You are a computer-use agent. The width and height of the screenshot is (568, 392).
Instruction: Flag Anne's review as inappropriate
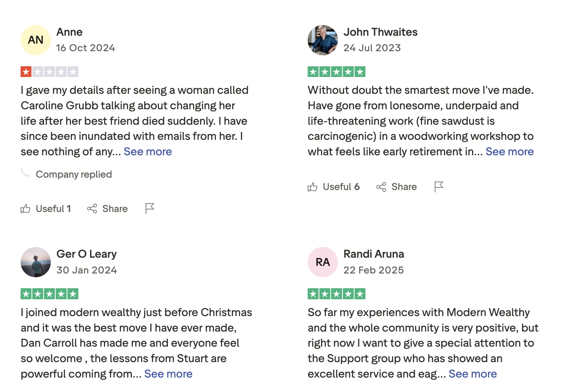click(150, 209)
